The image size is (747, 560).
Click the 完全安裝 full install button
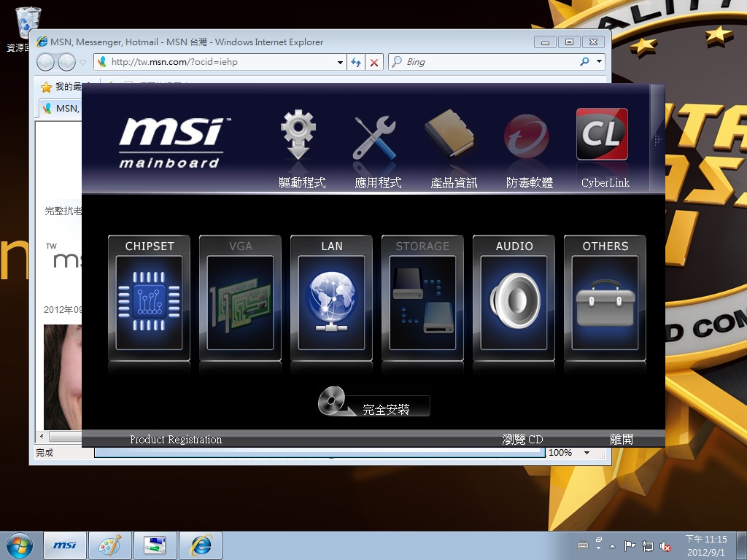click(x=374, y=402)
